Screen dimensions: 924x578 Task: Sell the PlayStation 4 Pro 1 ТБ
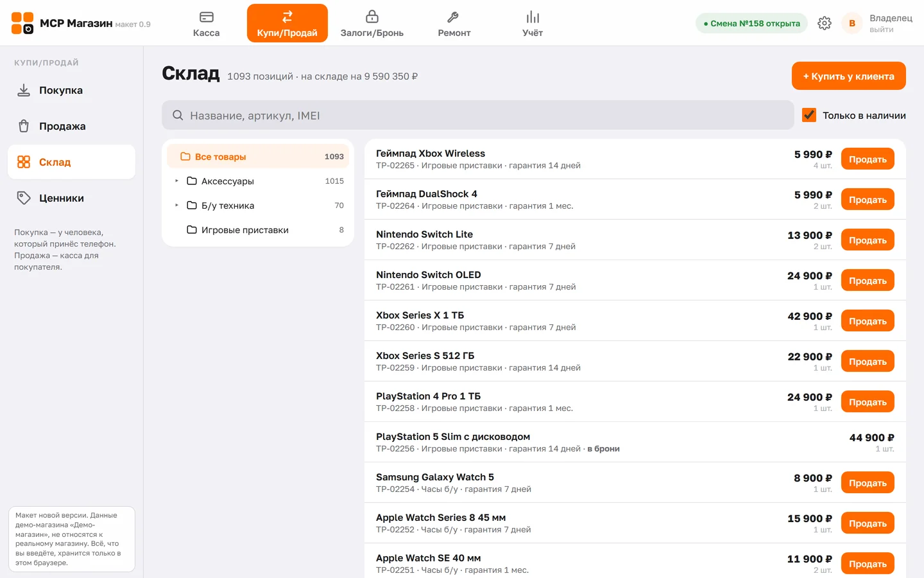[868, 402]
